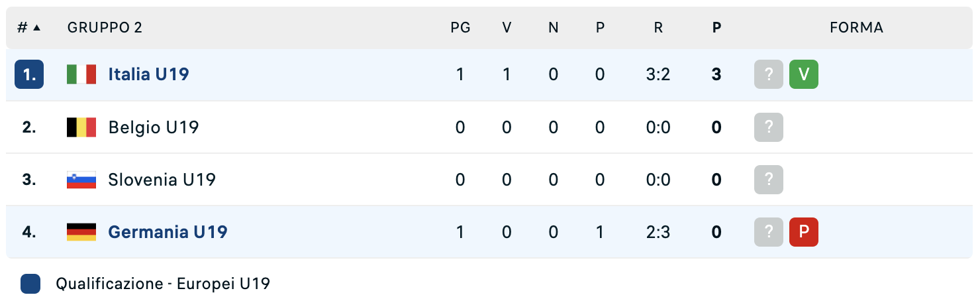The image size is (980, 305).
Task: Click the Belgium flag icon
Action: coord(81,127)
